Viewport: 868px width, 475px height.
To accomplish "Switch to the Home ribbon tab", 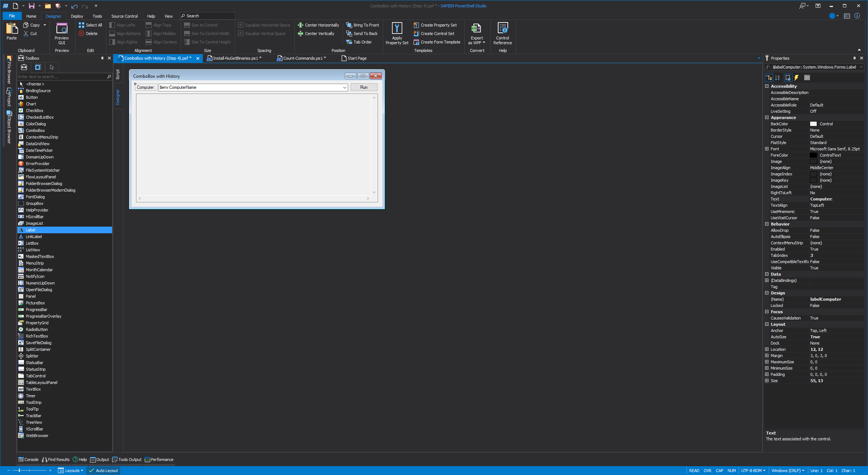I will [x=31, y=16].
